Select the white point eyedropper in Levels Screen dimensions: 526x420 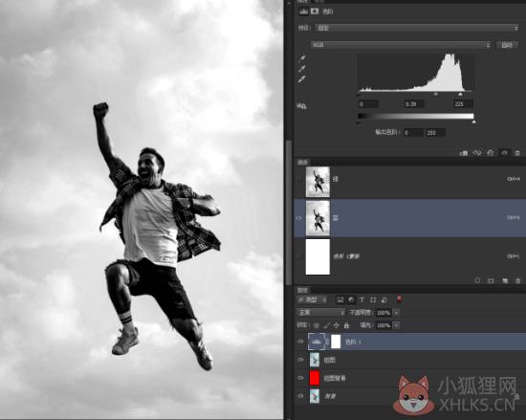point(302,79)
